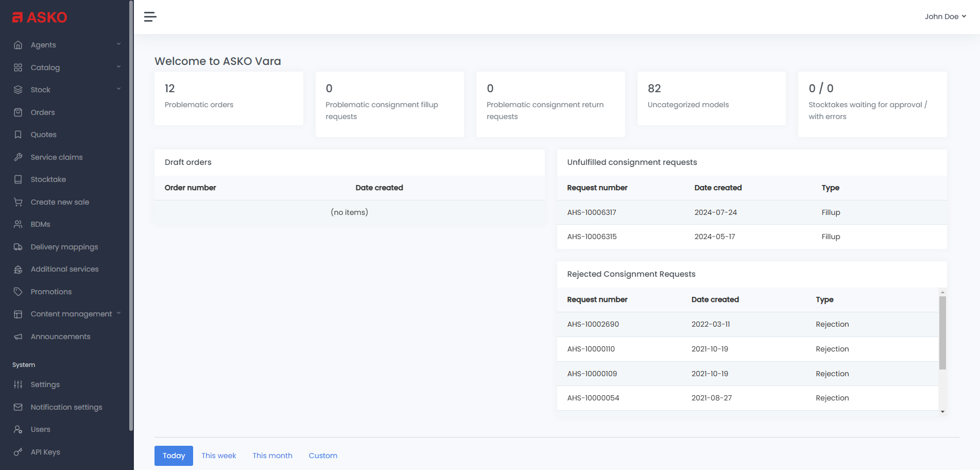Image resolution: width=980 pixels, height=470 pixels.
Task: Click the Announcements megaphone icon
Action: (x=18, y=337)
